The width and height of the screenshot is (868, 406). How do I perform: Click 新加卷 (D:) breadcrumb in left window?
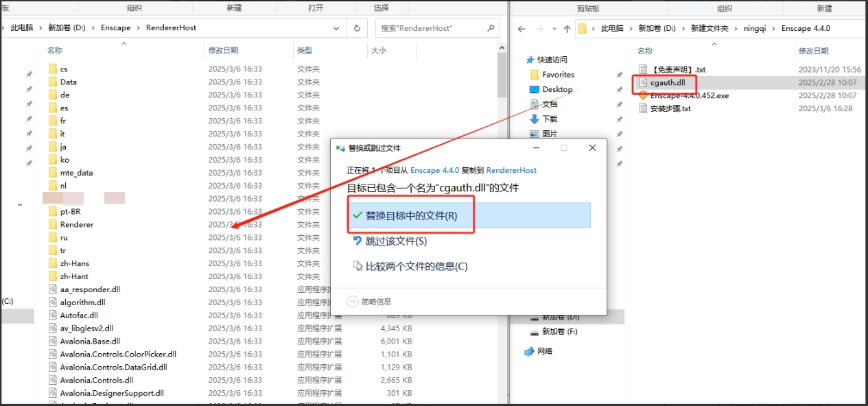tap(66, 28)
